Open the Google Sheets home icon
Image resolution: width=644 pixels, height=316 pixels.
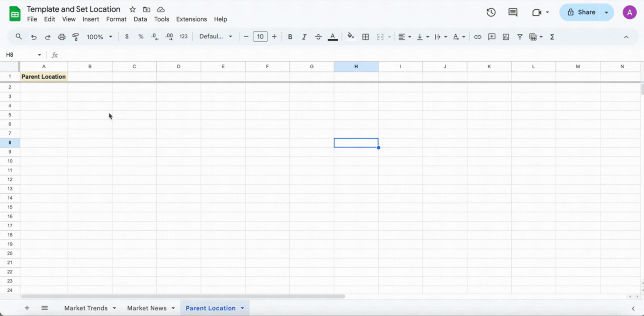click(15, 14)
